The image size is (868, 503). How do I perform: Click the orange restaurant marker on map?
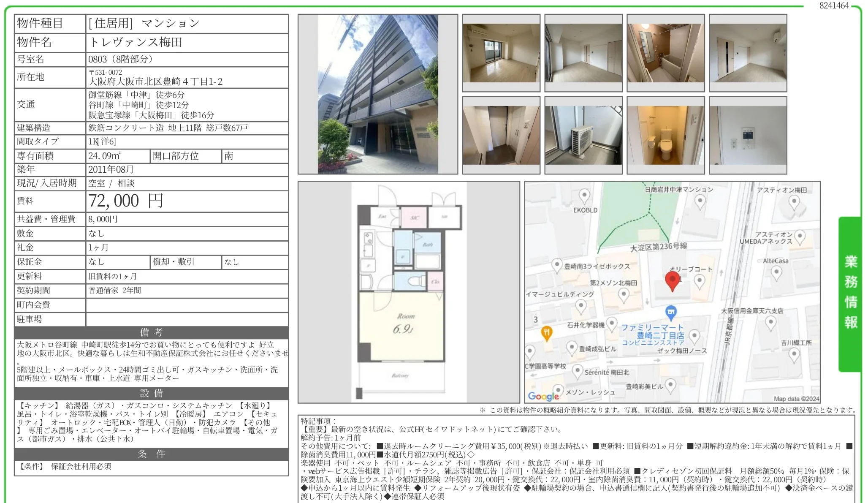tap(546, 333)
